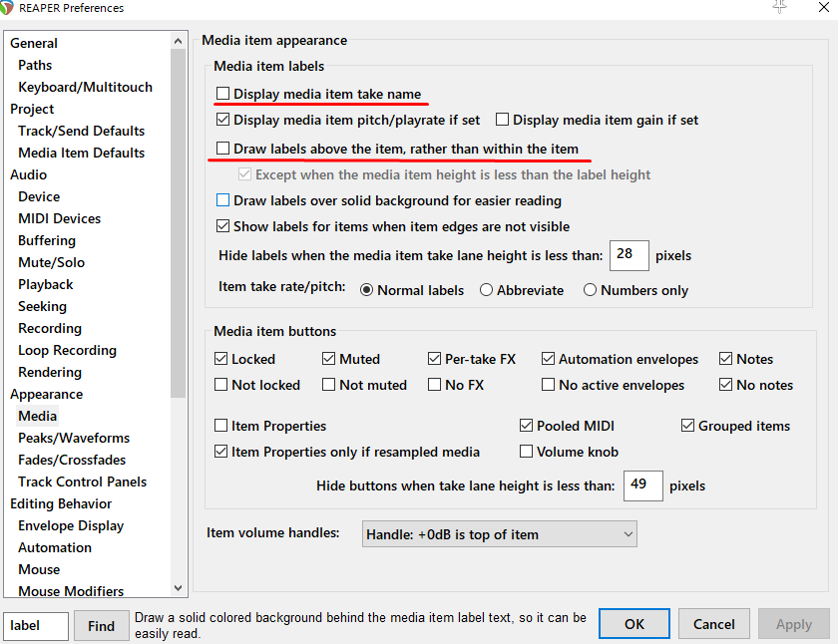Click the Apply button

point(794,624)
